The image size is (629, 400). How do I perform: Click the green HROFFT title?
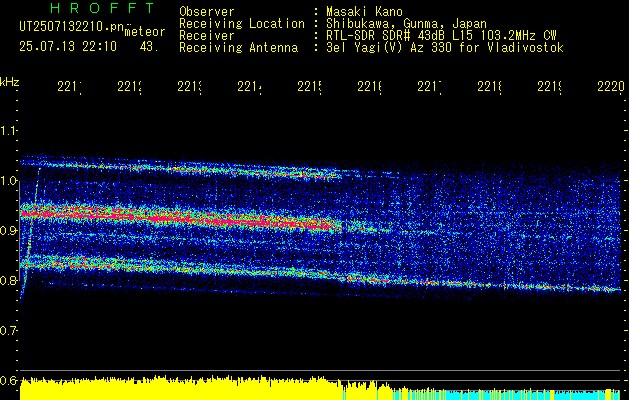click(103, 8)
